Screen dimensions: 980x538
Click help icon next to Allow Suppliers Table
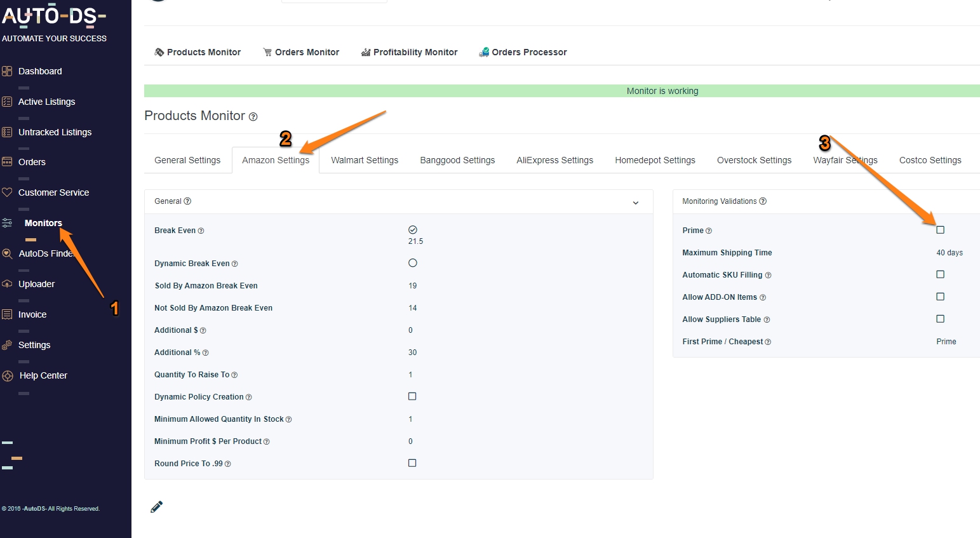767,320
